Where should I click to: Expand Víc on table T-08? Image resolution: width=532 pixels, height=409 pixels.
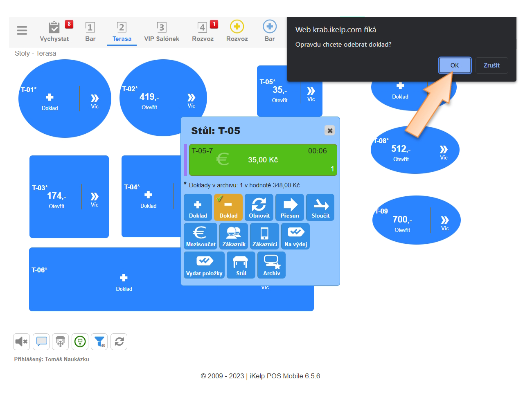pyautogui.click(x=444, y=152)
